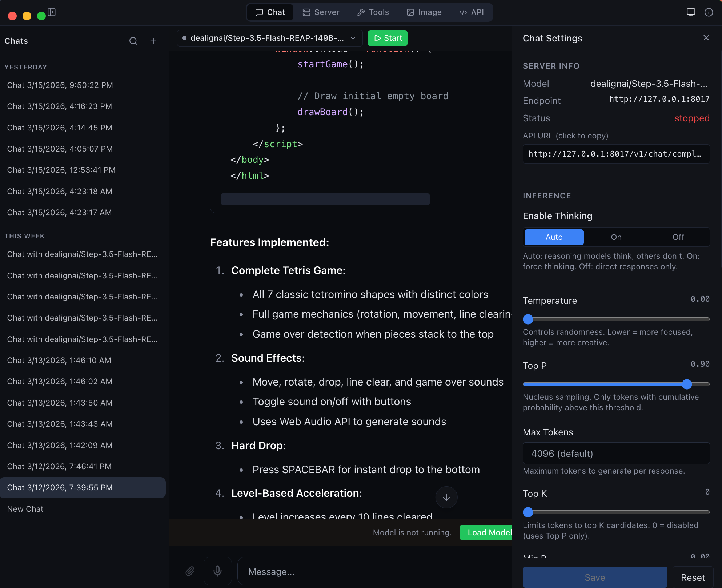Click the app logo icon beside the traffic lights
The image size is (722, 588).
[52, 12]
